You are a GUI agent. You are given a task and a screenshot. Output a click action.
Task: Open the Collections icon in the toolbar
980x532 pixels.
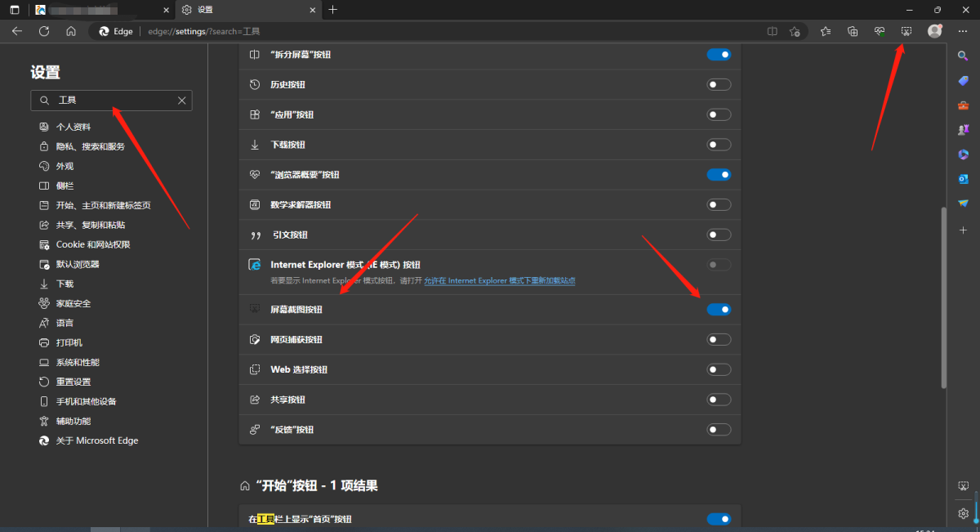853,31
